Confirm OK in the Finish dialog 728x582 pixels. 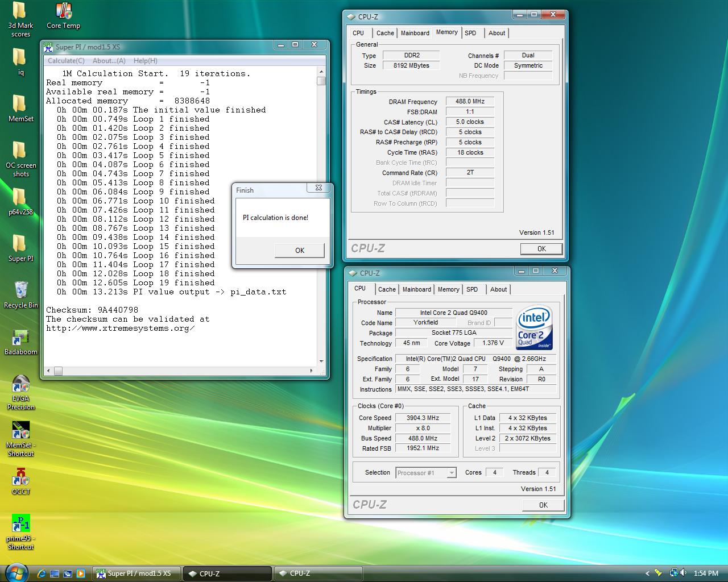300,250
